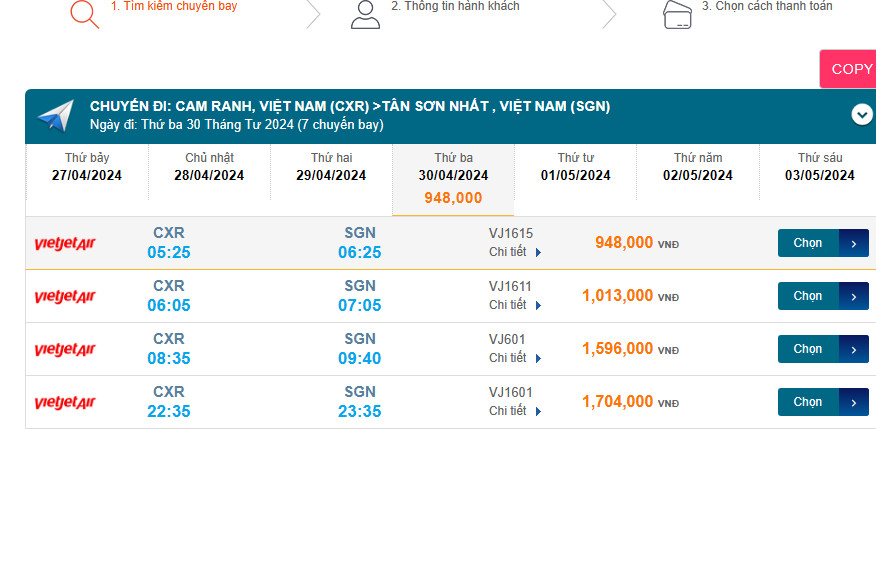The width and height of the screenshot is (876, 588).
Task: Click the passenger information person icon
Action: (x=365, y=13)
